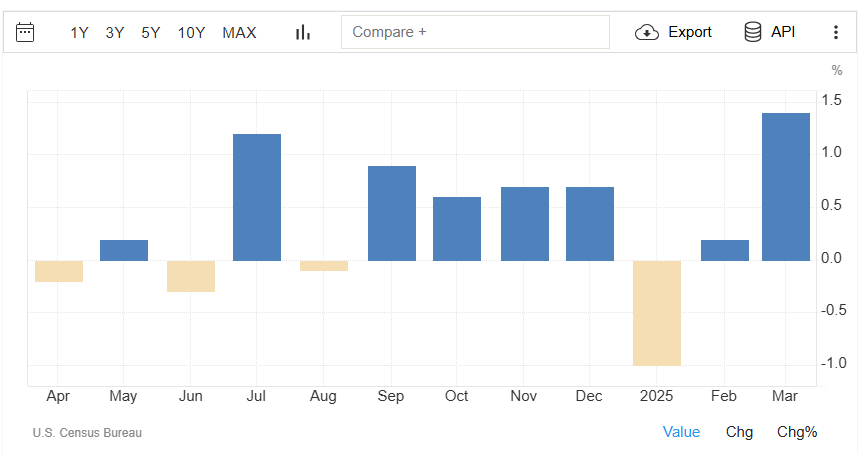The height and width of the screenshot is (454, 863).
Task: Click the '1.5' y-axis value
Action: pos(831,100)
